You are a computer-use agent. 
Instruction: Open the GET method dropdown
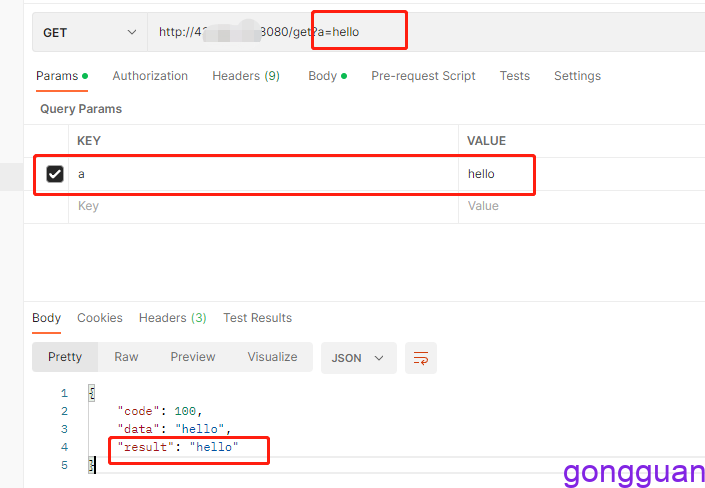click(x=89, y=32)
